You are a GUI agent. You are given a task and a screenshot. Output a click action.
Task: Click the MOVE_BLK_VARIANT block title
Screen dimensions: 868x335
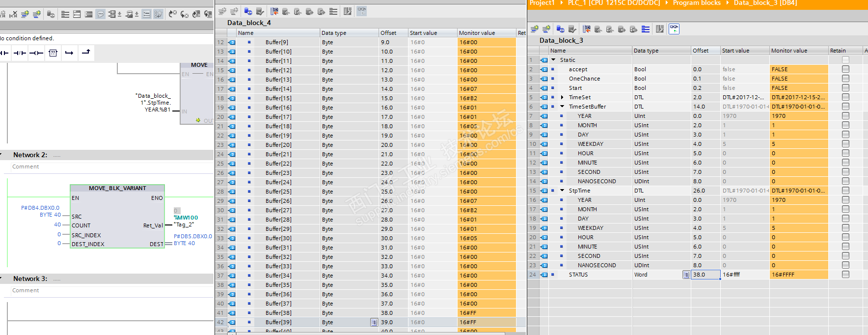click(117, 188)
